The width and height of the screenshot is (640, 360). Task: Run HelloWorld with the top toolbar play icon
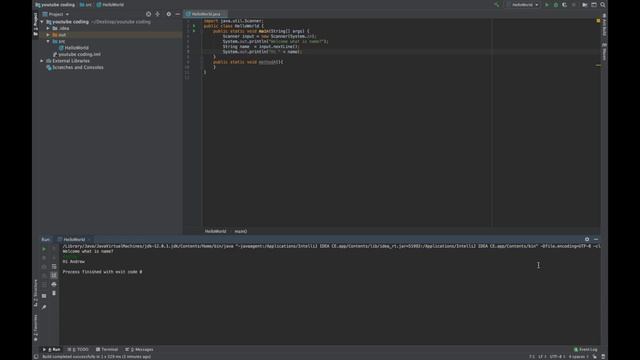pyautogui.click(x=547, y=5)
